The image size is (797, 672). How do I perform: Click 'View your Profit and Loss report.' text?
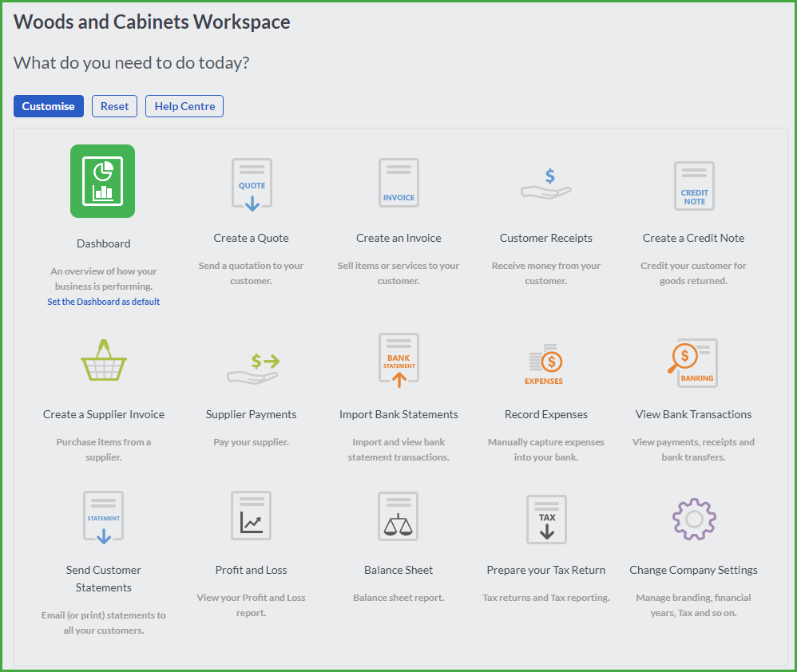(x=251, y=605)
